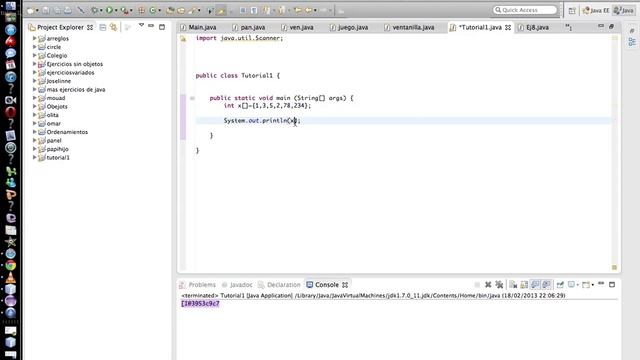Collapse All in Project Explorer
The height and width of the screenshot is (360, 640).
pos(103,27)
